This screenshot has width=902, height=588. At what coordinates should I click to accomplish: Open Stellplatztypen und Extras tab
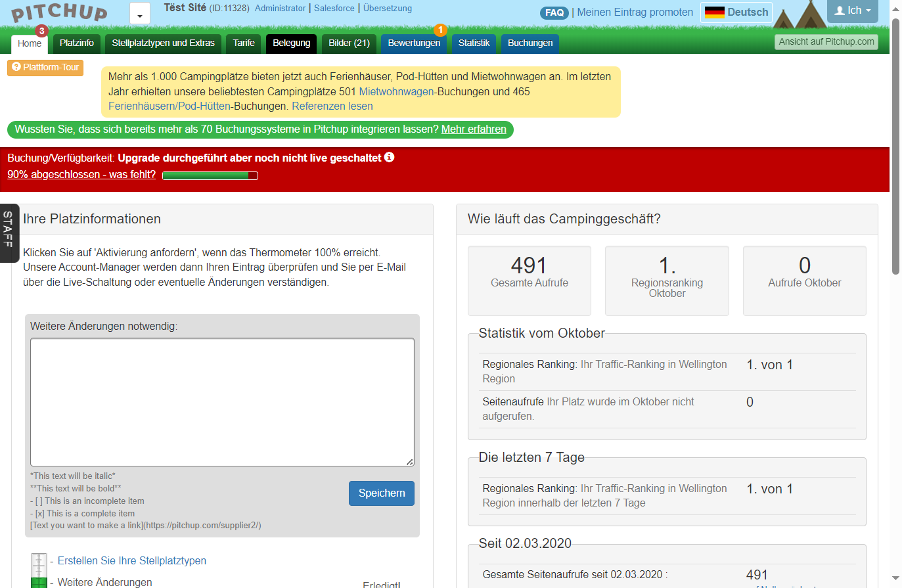tap(163, 43)
